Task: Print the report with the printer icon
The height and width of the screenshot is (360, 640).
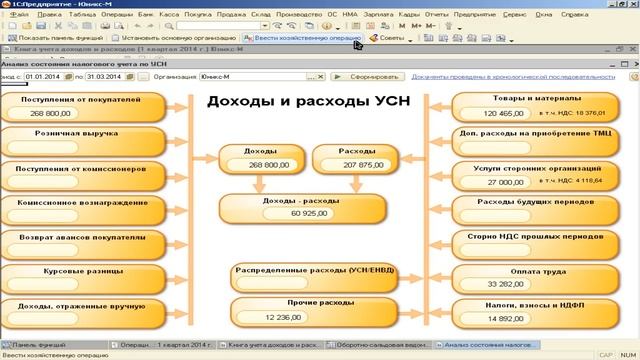Action: [x=105, y=26]
